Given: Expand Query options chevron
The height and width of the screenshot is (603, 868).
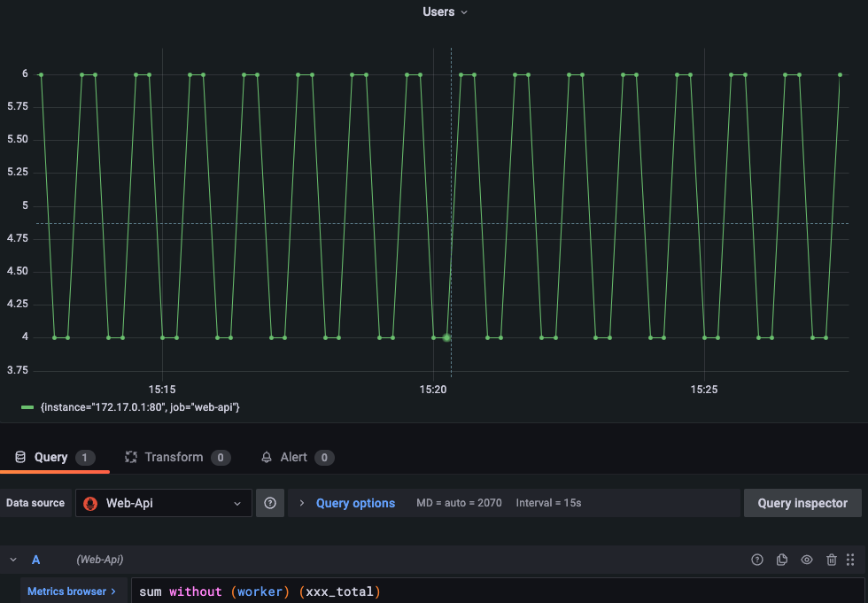Looking at the screenshot, I should tap(302, 503).
